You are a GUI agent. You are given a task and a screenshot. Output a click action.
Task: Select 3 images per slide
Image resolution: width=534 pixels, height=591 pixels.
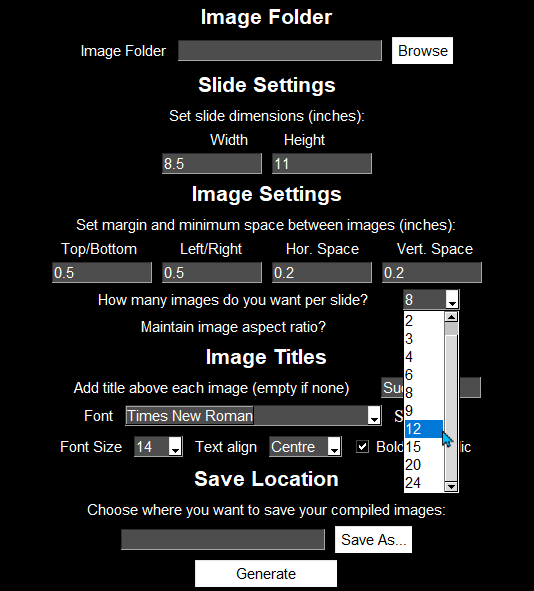424,339
